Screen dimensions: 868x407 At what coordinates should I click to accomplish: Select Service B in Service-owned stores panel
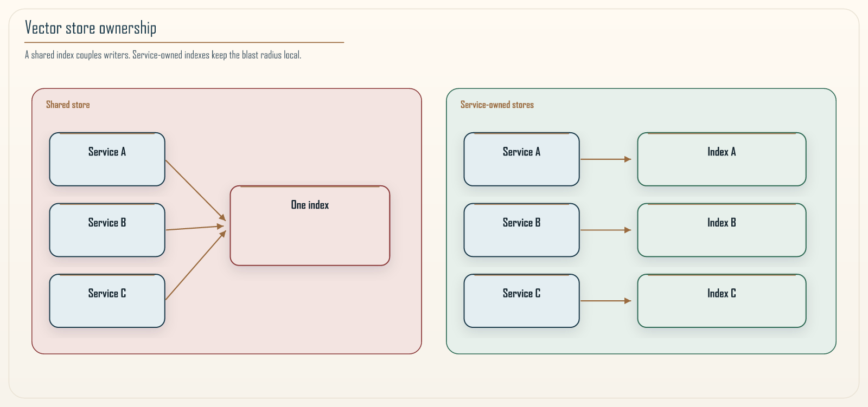pos(521,230)
